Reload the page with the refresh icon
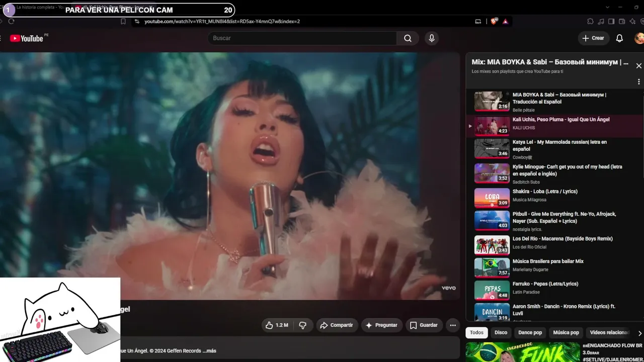The image size is (644, 362). click(x=11, y=21)
